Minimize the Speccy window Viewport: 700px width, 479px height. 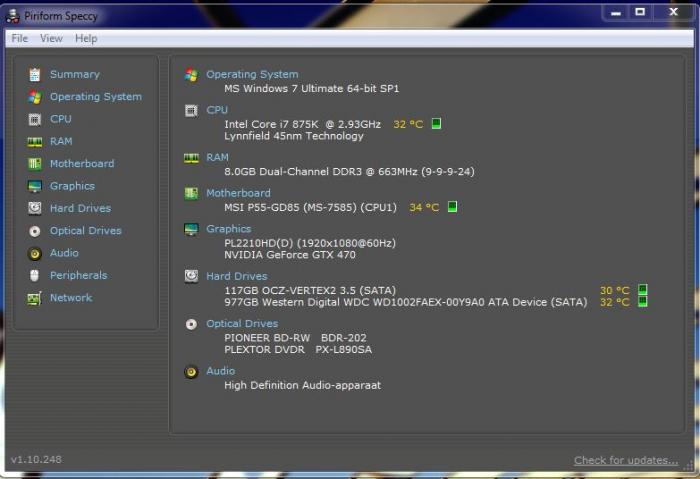coord(616,12)
